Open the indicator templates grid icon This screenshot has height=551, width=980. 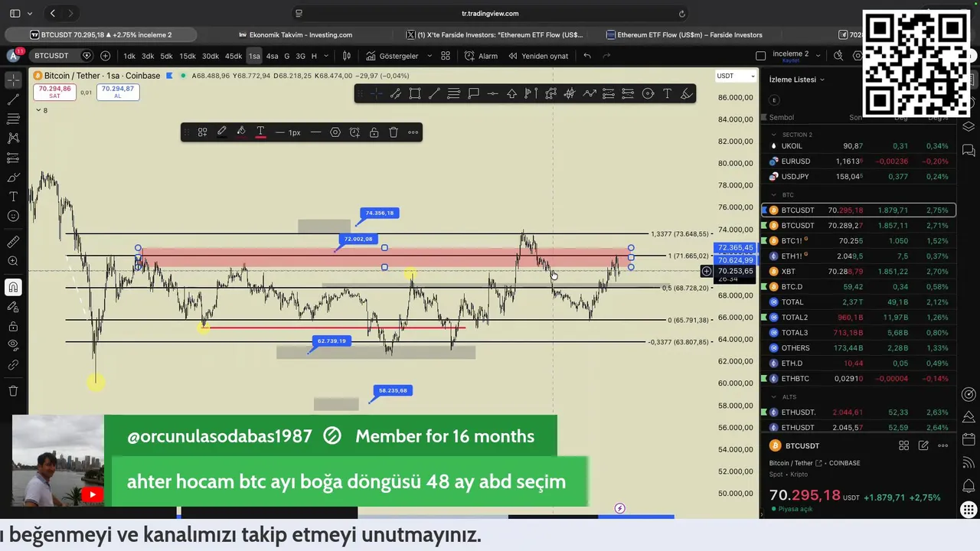[x=446, y=56]
